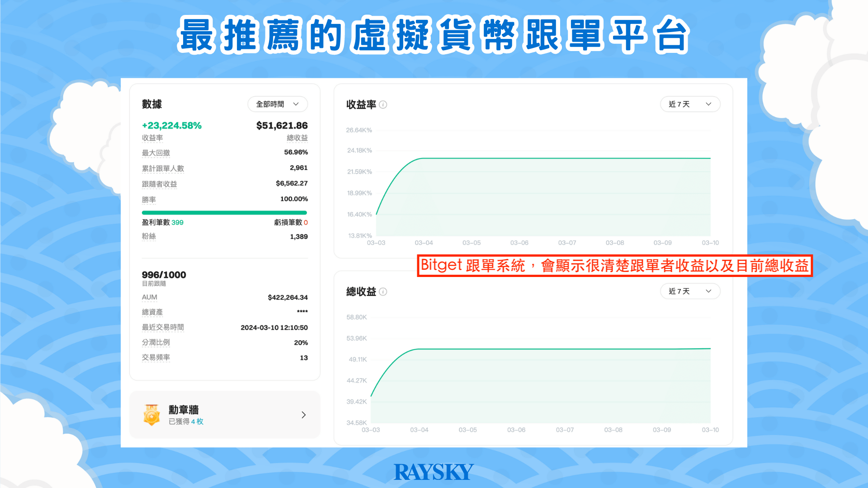
Task: Click the 總收益 label under $51,621.86
Action: click(x=297, y=138)
